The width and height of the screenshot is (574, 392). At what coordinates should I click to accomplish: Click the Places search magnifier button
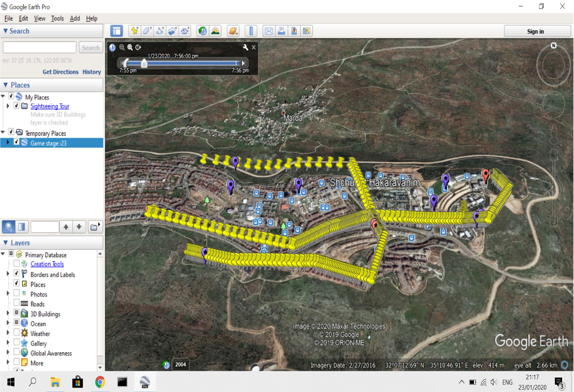tap(9, 227)
